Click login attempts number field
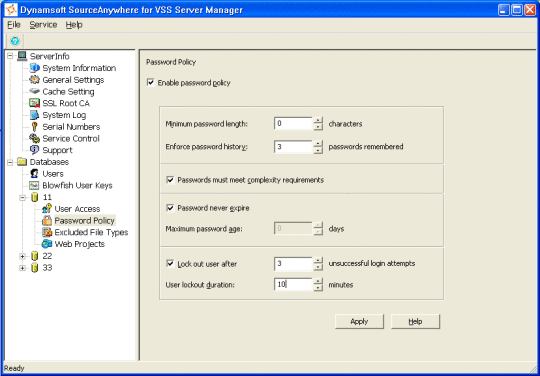Screen dimensions: 540x376 click(294, 263)
